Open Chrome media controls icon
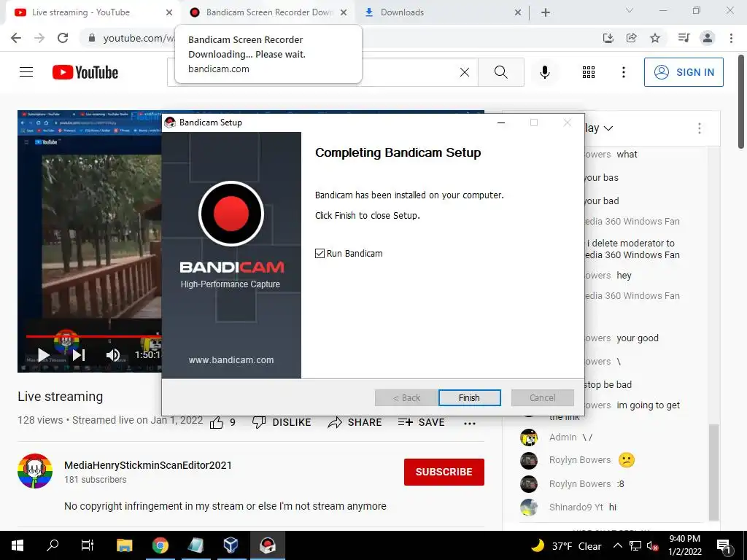Viewport: 747px width, 560px height. 684,38
